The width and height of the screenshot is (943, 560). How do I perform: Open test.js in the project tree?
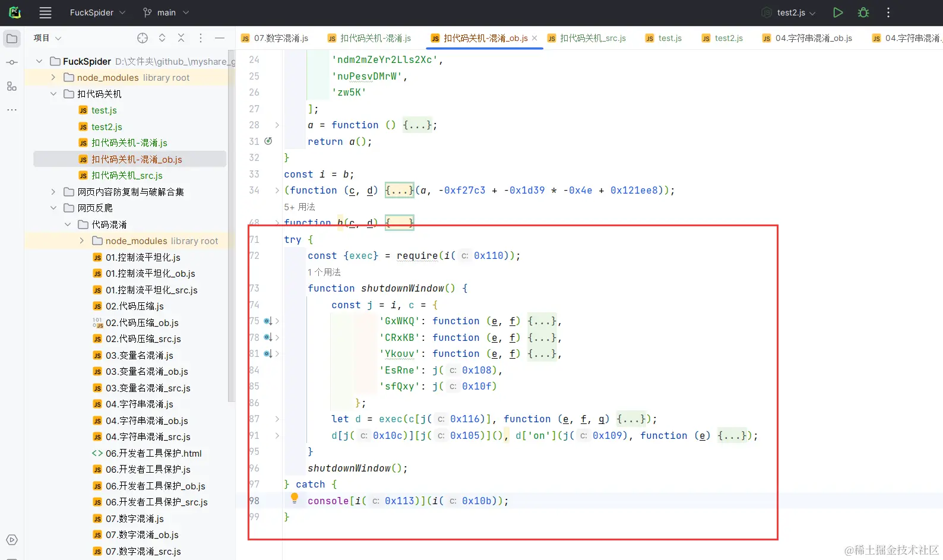104,110
